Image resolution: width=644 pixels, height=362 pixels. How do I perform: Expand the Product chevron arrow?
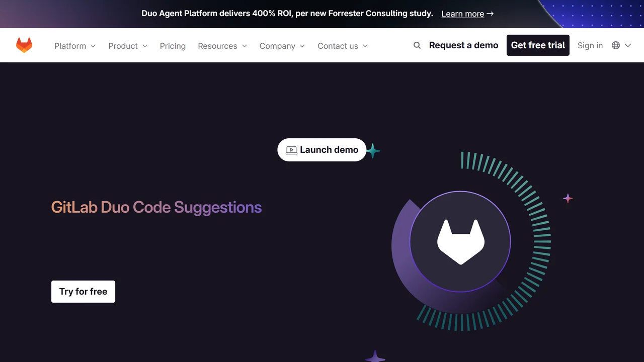point(145,46)
